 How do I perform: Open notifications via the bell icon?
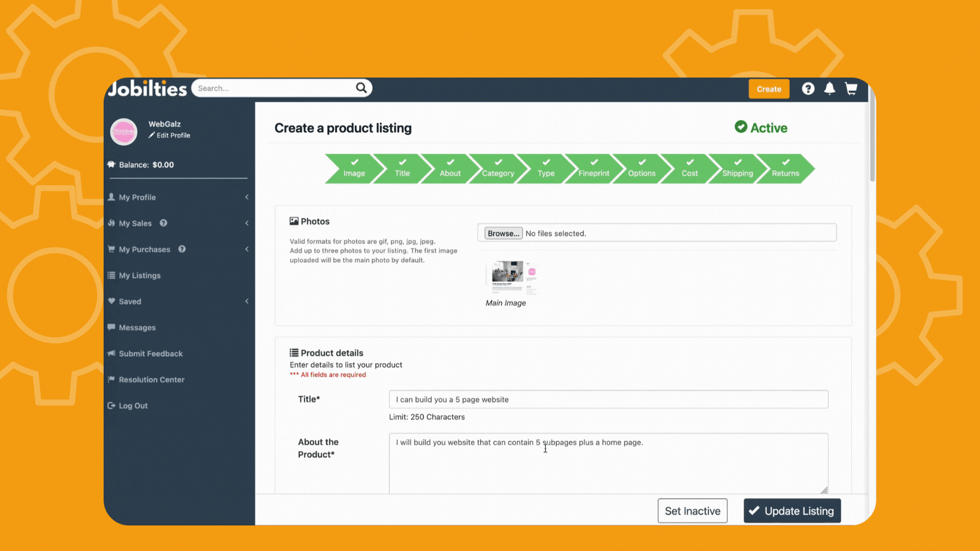pyautogui.click(x=829, y=88)
